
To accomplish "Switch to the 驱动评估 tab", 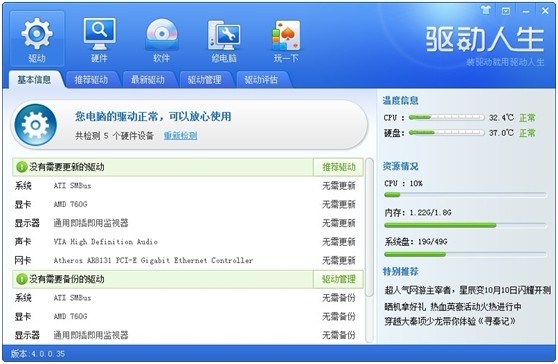I will [x=261, y=80].
